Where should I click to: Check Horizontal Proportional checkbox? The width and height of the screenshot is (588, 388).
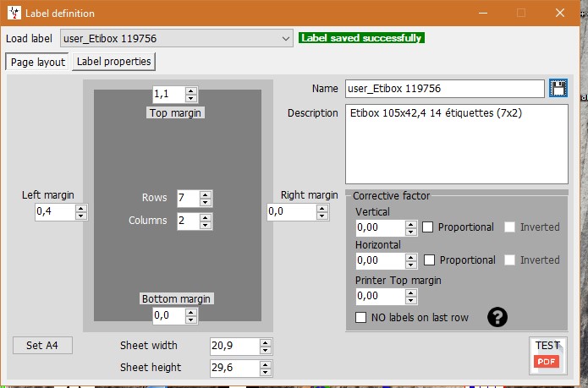pyautogui.click(x=429, y=260)
